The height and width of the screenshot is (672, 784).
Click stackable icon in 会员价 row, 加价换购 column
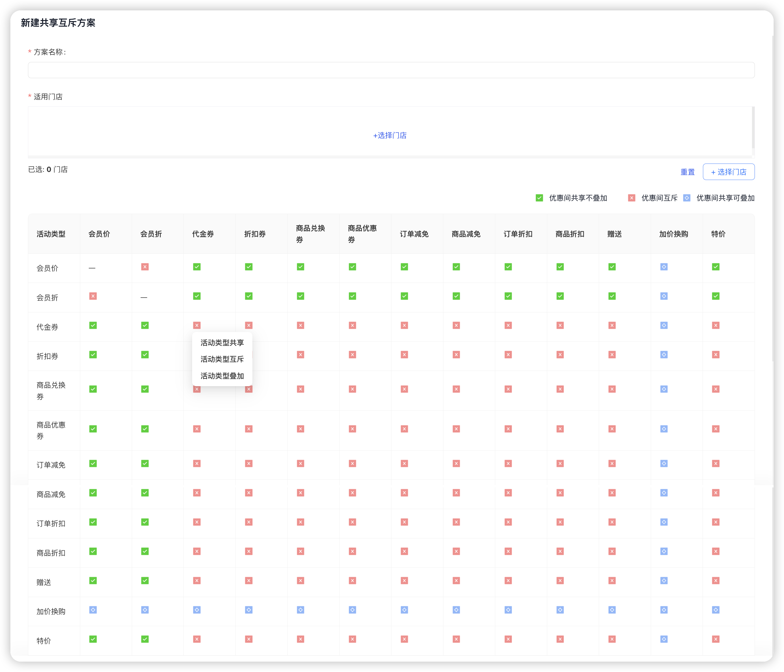pyautogui.click(x=664, y=267)
